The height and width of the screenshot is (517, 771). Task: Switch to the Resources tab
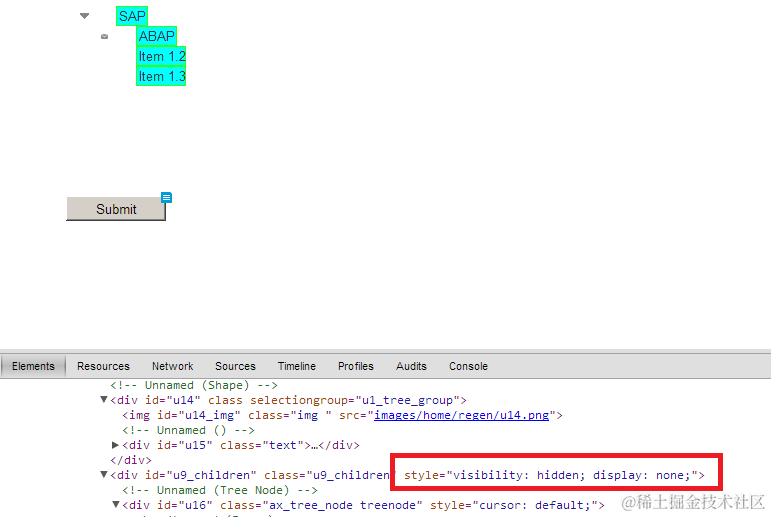point(103,366)
